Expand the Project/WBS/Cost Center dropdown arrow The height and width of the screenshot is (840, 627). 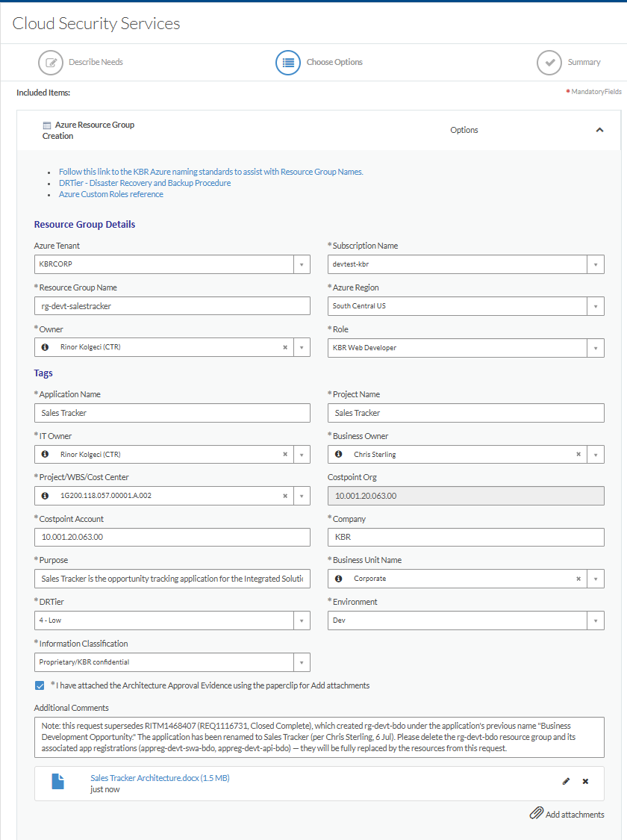302,496
